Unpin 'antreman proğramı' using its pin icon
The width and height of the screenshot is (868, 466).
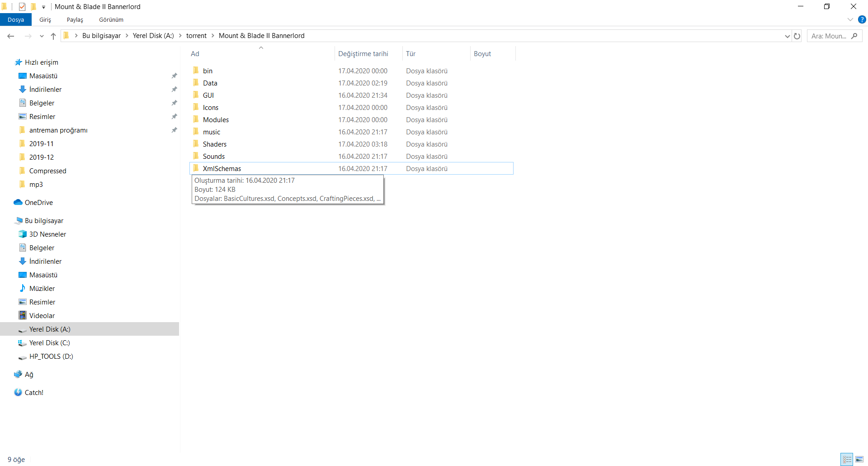[174, 130]
